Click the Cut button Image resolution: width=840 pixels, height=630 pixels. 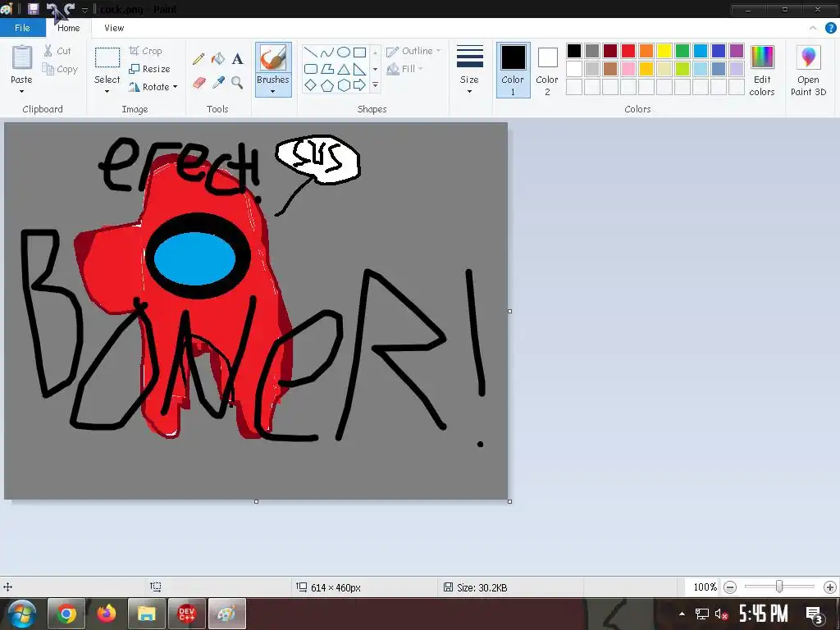click(57, 51)
